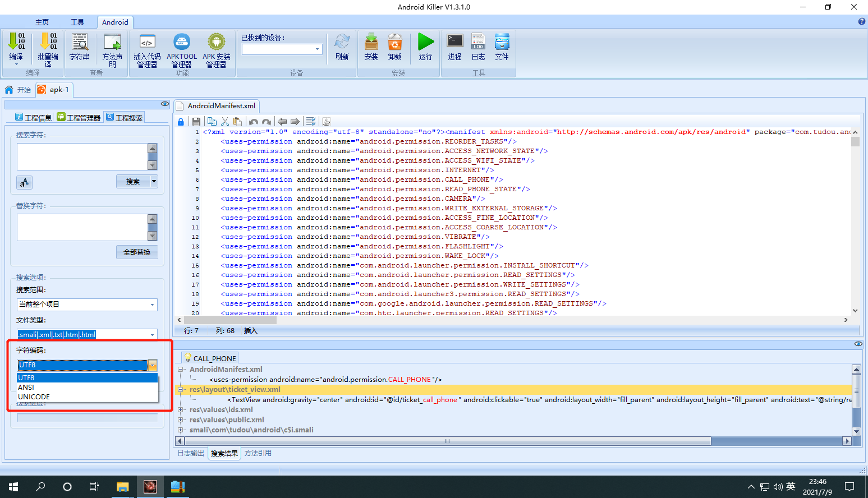
Task: Click the results horizontal scrollbar thumb
Action: (x=447, y=441)
